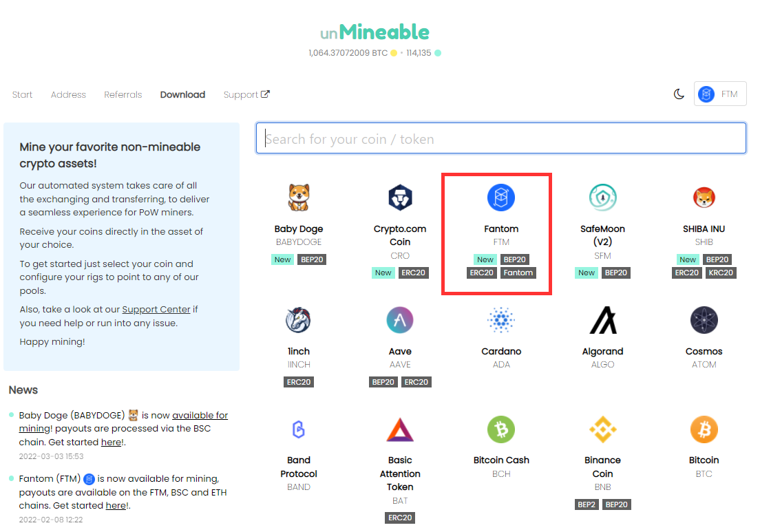Image resolution: width=760 pixels, height=532 pixels.
Task: Click the Algorand name label
Action: [602, 351]
